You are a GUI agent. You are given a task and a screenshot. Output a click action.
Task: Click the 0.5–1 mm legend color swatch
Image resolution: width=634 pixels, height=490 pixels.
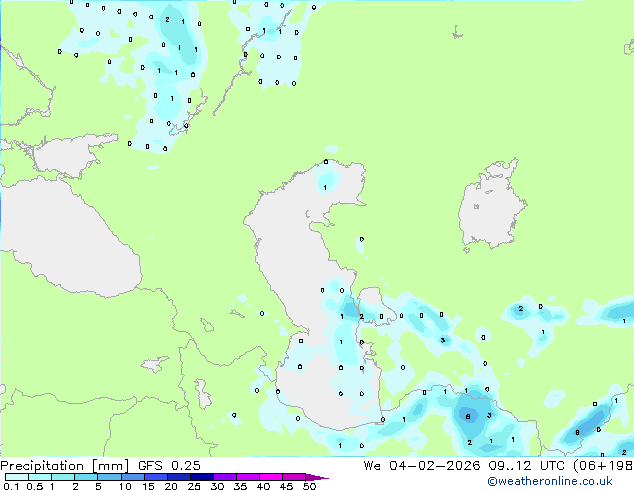pyautogui.click(x=40, y=477)
